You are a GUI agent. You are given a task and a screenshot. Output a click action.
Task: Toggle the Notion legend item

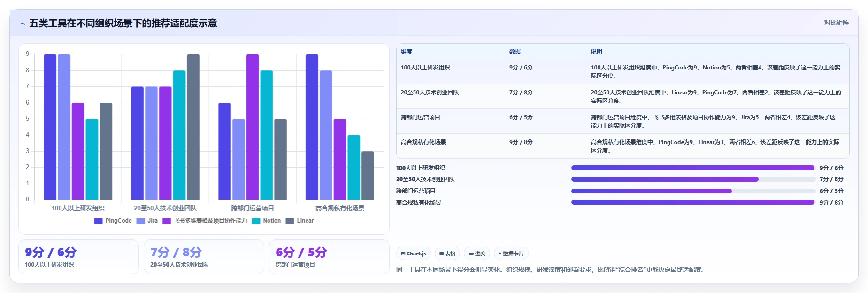coord(266,221)
